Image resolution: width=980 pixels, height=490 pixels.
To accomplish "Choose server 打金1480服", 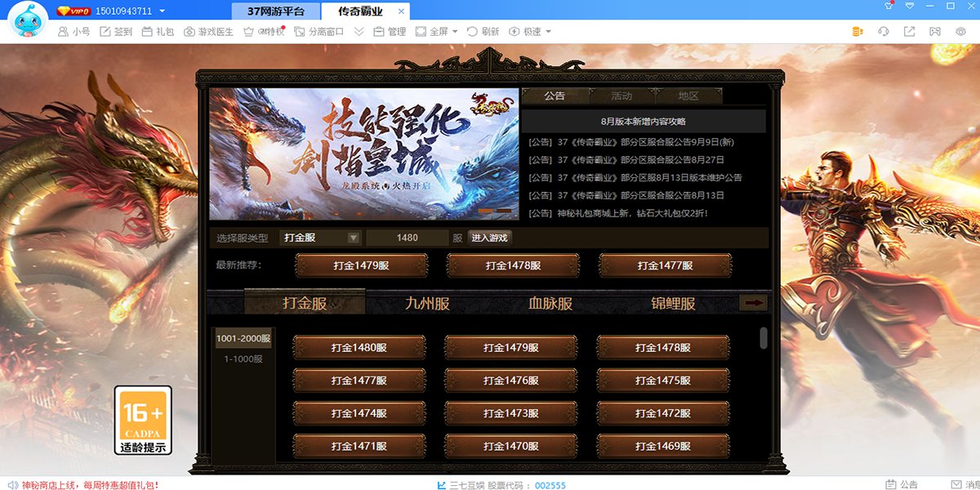I will (x=359, y=348).
